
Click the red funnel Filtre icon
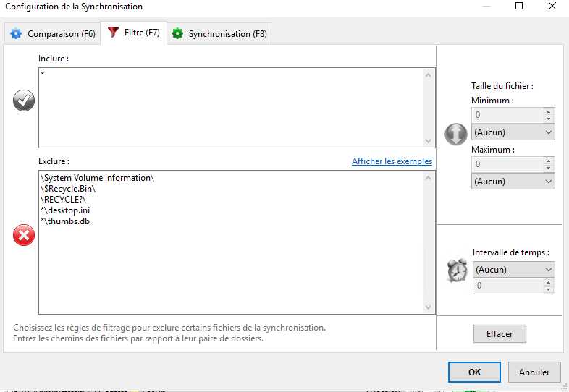(x=113, y=33)
